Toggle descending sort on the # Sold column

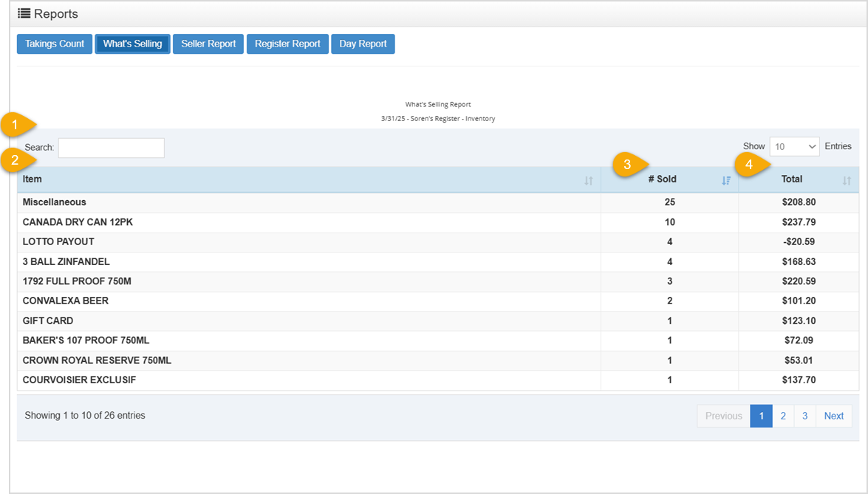[x=725, y=180]
